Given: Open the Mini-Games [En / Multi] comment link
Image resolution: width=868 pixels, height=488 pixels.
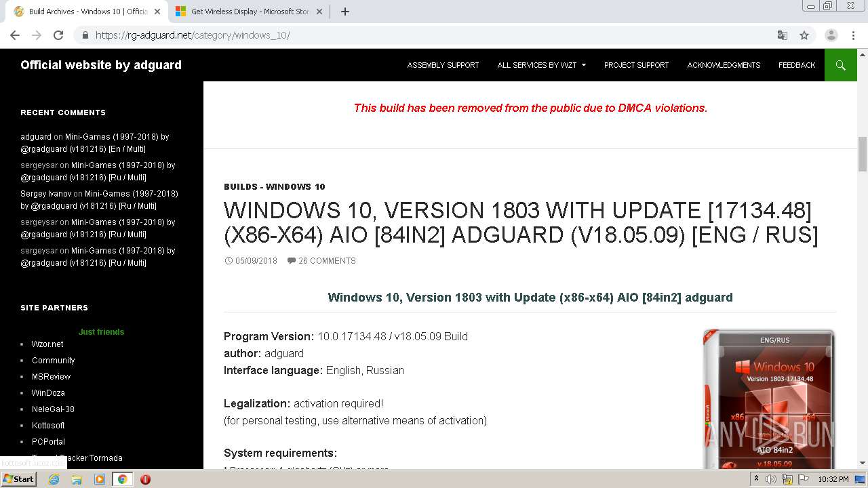Looking at the screenshot, I should point(95,143).
